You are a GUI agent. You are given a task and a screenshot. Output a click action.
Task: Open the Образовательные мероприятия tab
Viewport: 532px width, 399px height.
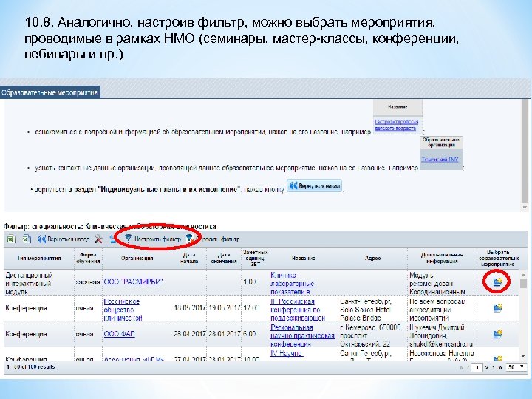pyautogui.click(x=50, y=92)
